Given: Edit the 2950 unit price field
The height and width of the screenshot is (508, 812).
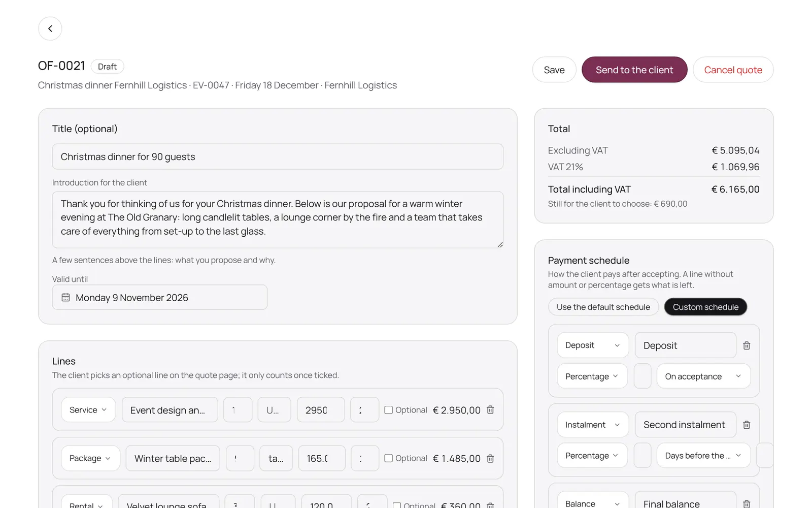Looking at the screenshot, I should [321, 410].
